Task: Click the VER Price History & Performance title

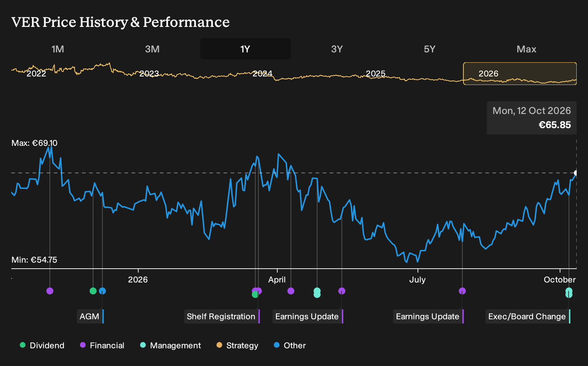Action: tap(121, 22)
